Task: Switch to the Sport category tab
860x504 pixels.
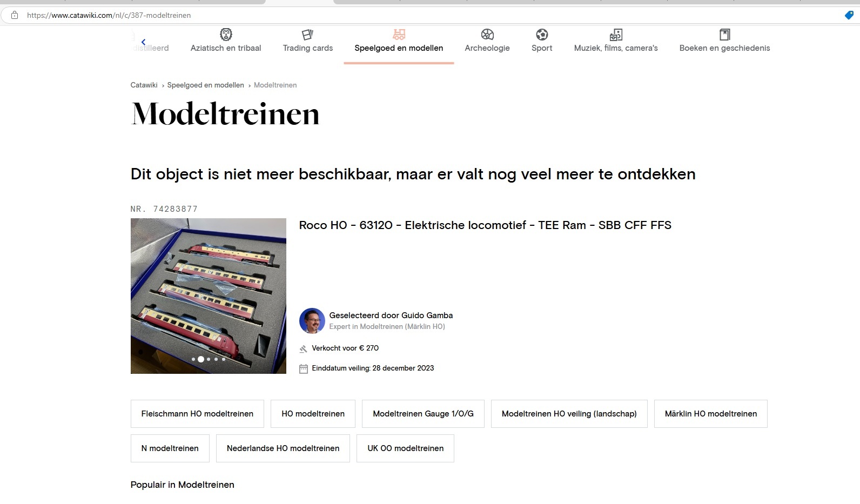Action: pos(542,43)
